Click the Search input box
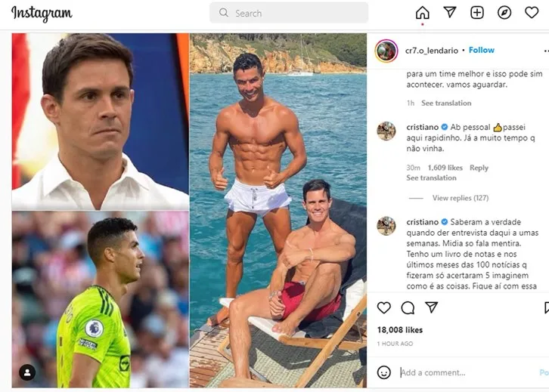This screenshot has height=392, width=549. pyautogui.click(x=289, y=13)
